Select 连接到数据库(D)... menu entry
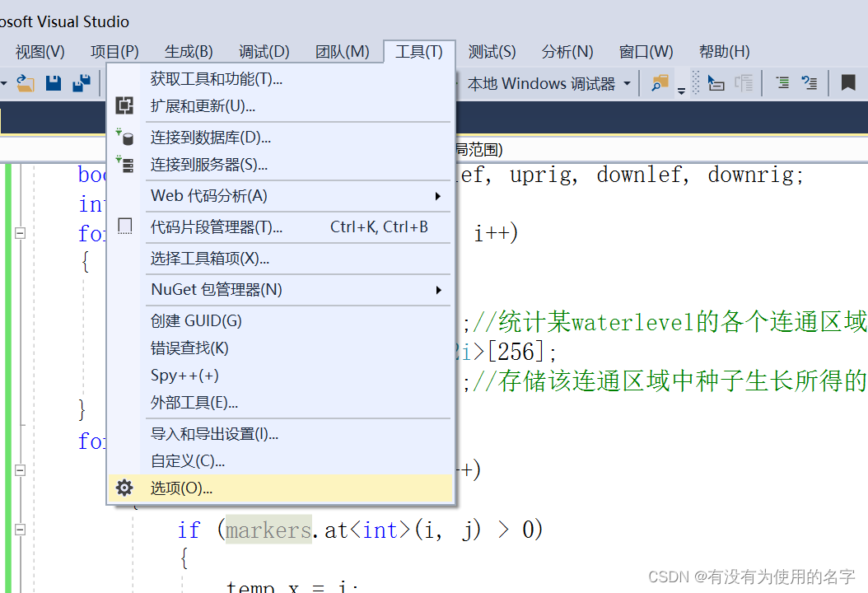The width and height of the screenshot is (868, 593). [281, 137]
